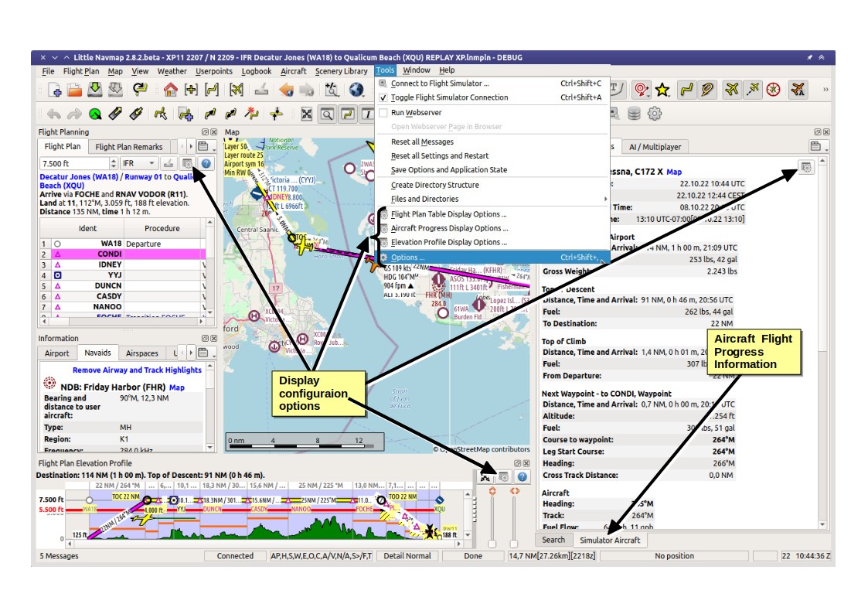Open the Flight Planning tab list dropdown
This screenshot has width=868, height=614.
204,147
